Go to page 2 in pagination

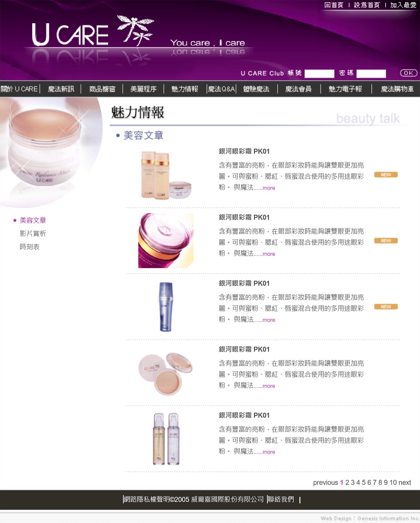coord(347,483)
